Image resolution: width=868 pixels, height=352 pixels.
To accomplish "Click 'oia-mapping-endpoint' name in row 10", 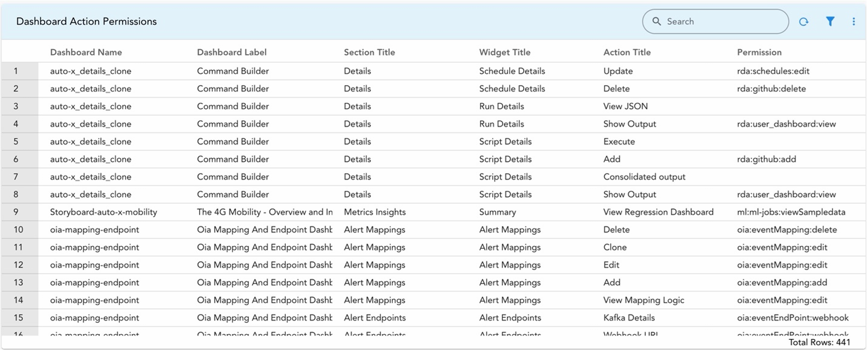I will (94, 230).
